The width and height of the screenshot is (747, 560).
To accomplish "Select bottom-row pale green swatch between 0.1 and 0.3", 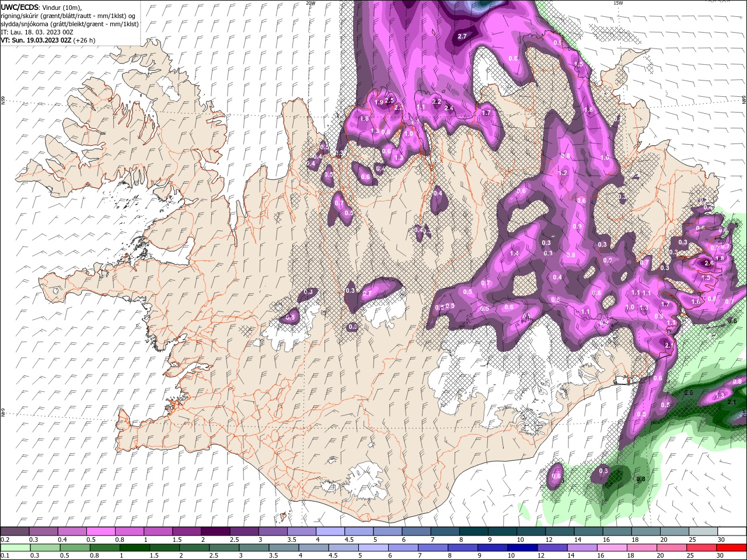I will [x=15, y=547].
